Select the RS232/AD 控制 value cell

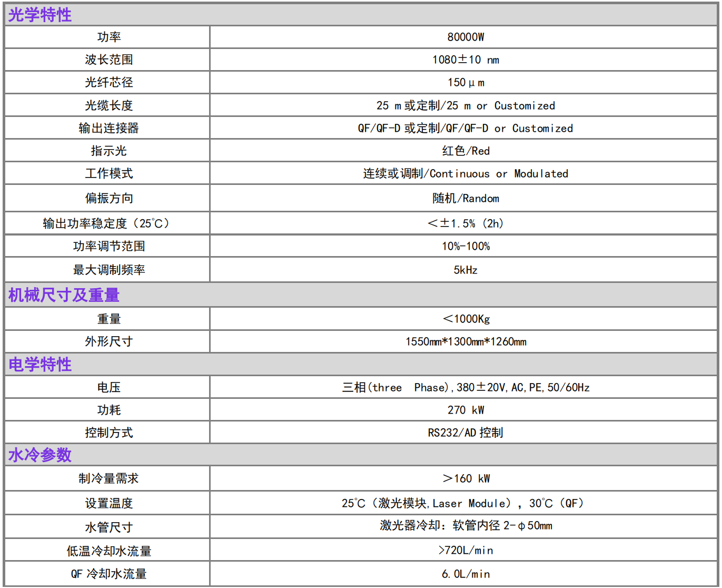pyautogui.click(x=466, y=433)
